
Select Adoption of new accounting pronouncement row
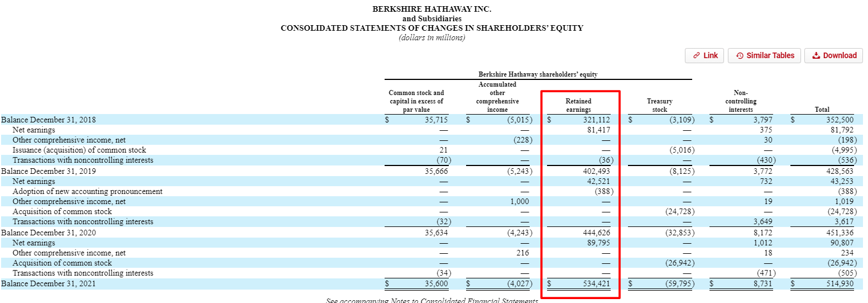[87, 191]
